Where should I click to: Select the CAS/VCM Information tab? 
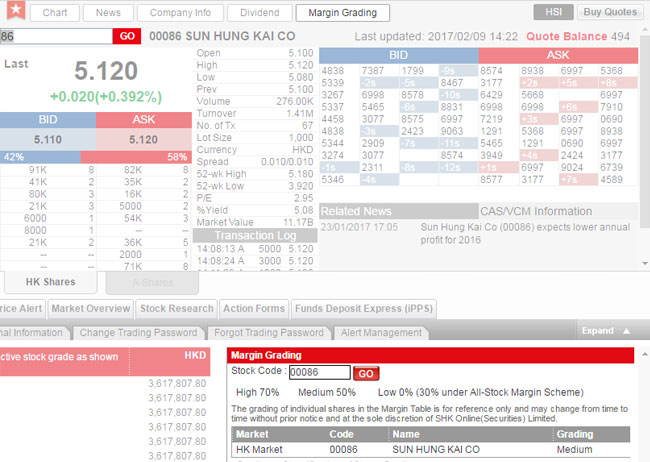click(558, 211)
